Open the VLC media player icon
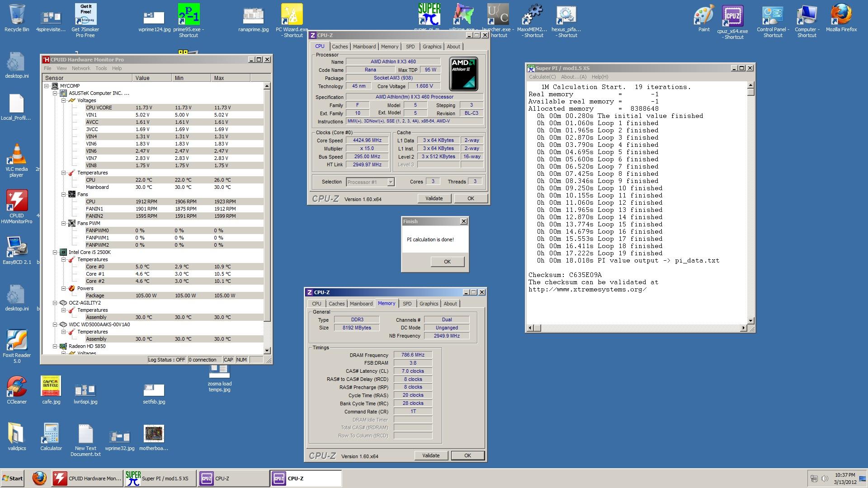The image size is (868, 488). [17, 160]
